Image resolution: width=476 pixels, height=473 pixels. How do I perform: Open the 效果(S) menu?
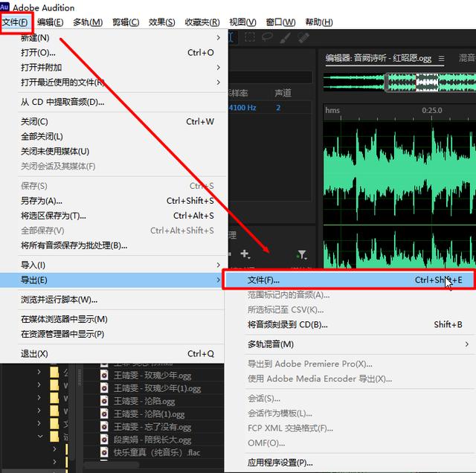(162, 22)
